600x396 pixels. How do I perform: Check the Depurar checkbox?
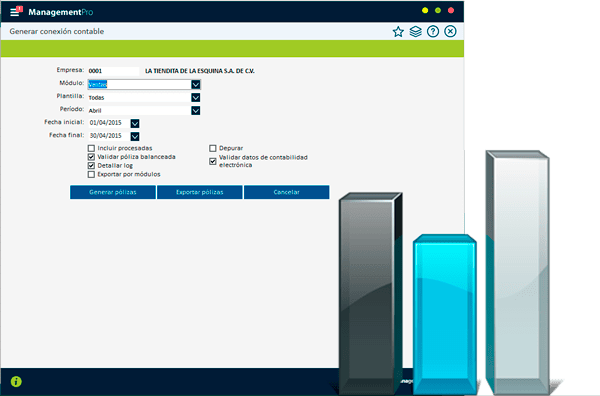213,148
